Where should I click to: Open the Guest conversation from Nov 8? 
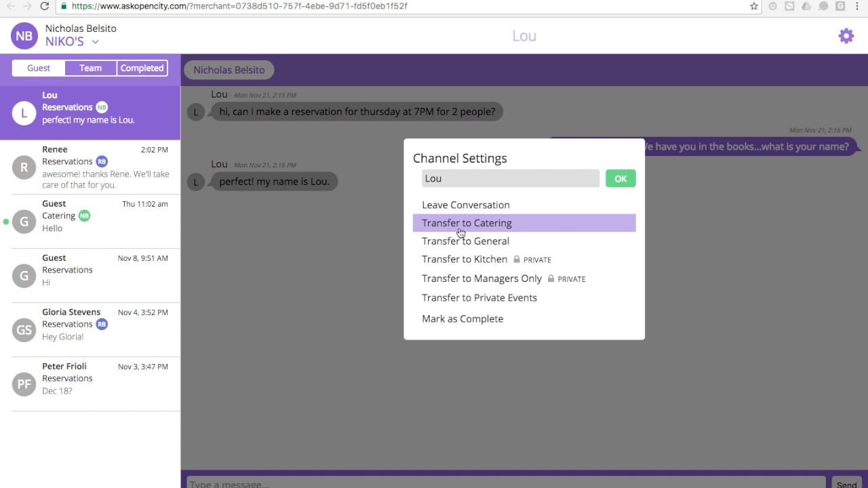(x=90, y=276)
